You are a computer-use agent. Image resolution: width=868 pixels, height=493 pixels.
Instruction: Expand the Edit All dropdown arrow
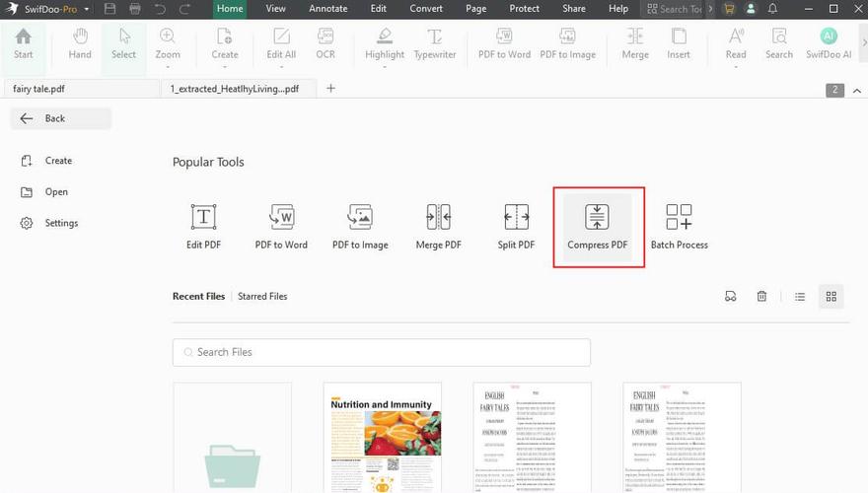click(x=281, y=67)
